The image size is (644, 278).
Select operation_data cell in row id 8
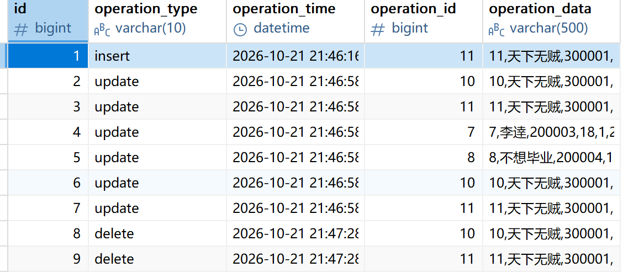[551, 234]
